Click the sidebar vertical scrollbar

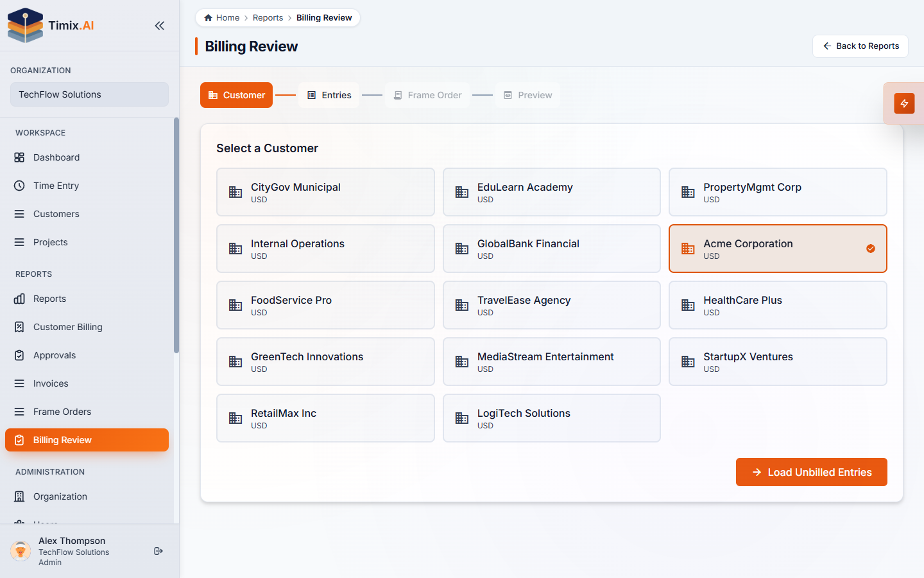tap(176, 235)
